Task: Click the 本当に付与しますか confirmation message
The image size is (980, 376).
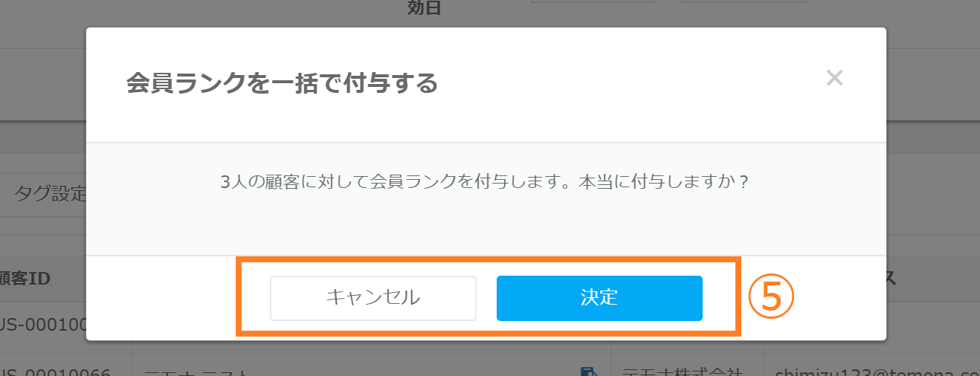Action: (484, 181)
